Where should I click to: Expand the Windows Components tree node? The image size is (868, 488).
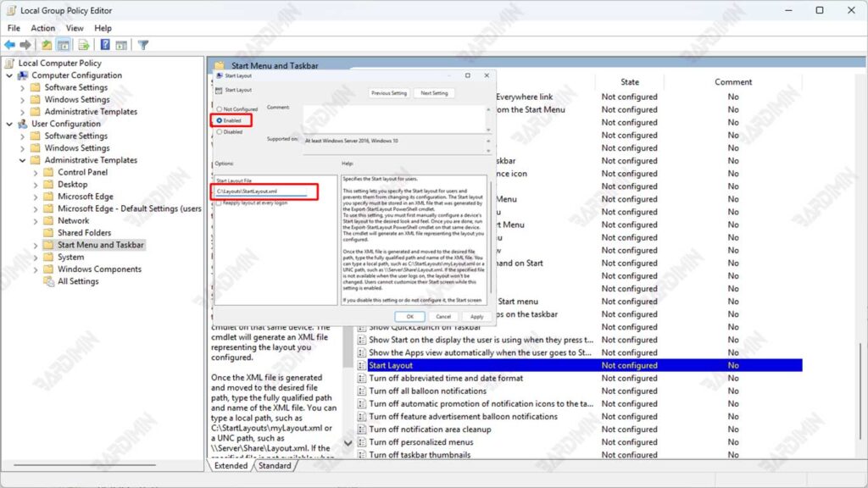click(36, 269)
